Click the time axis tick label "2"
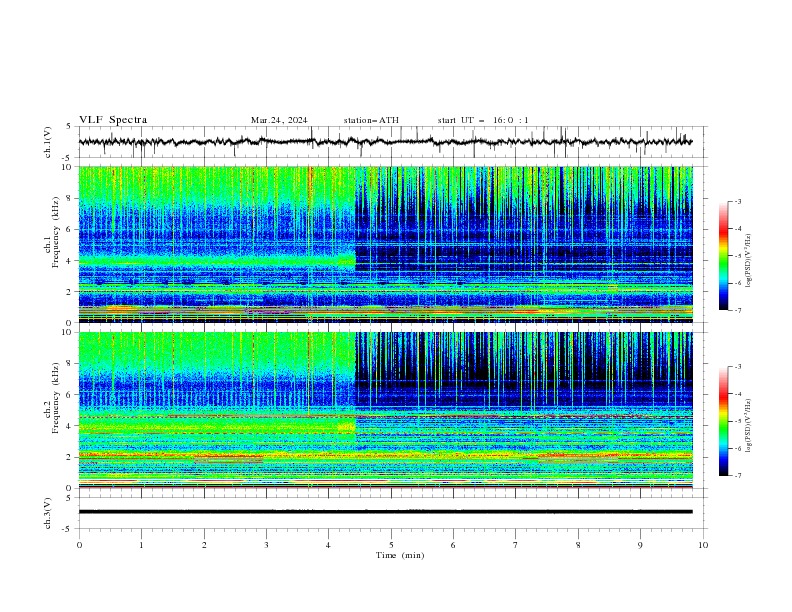The height and width of the screenshot is (612, 792). tap(204, 545)
